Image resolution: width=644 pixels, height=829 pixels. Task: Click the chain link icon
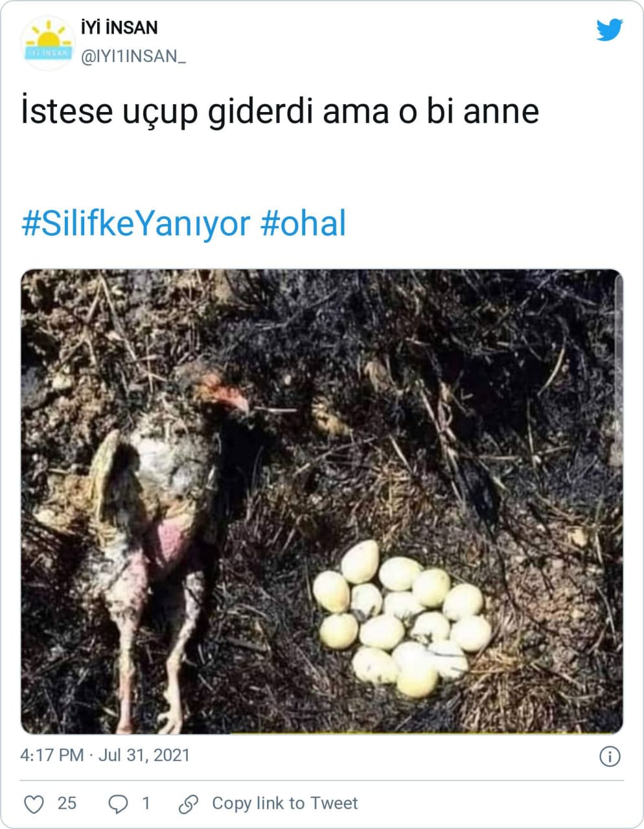188,804
